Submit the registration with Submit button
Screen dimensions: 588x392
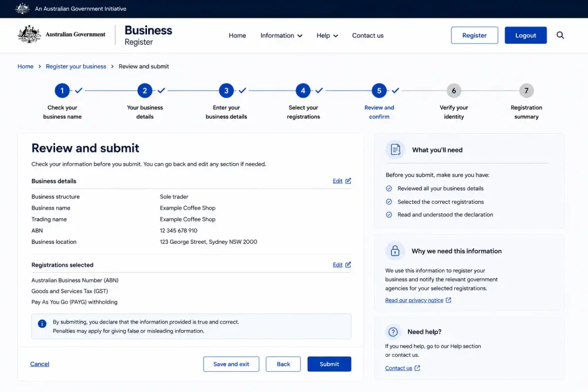pyautogui.click(x=329, y=364)
